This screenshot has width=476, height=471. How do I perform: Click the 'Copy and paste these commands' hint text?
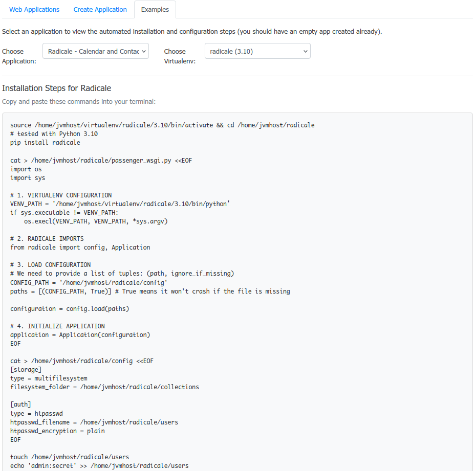[79, 102]
